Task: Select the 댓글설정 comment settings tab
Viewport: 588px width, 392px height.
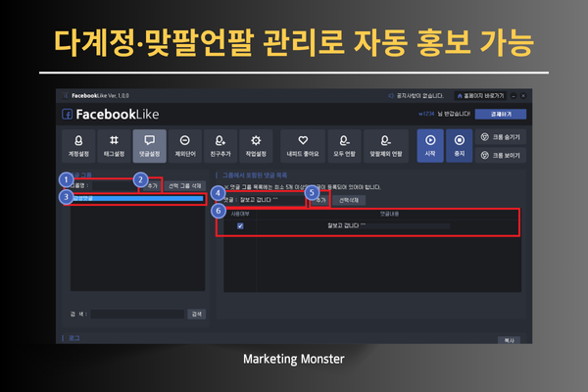Action: pyautogui.click(x=149, y=146)
